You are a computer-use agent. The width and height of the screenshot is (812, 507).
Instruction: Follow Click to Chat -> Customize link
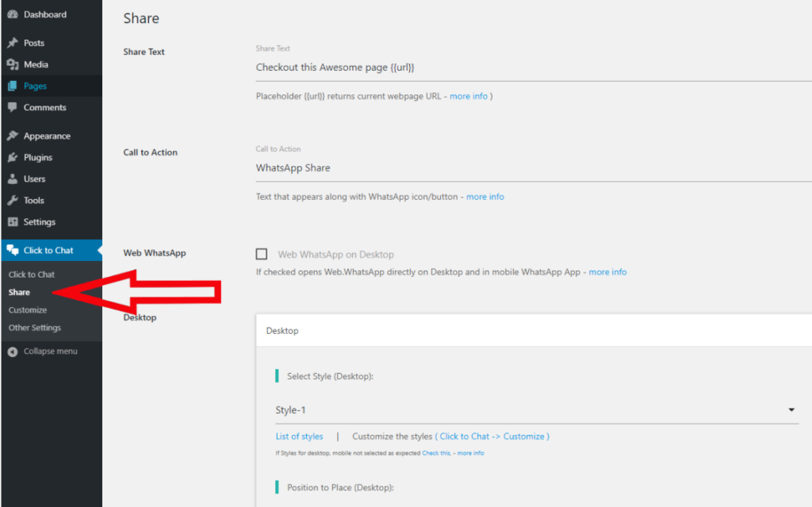pyautogui.click(x=492, y=436)
